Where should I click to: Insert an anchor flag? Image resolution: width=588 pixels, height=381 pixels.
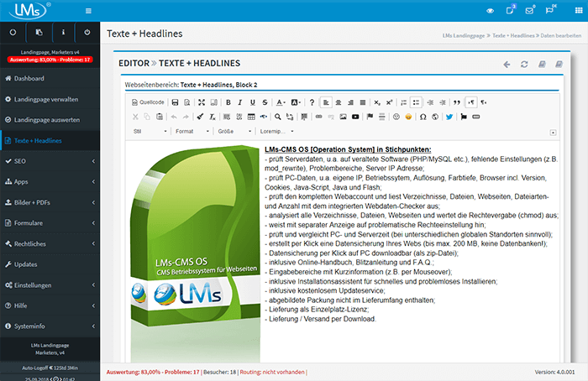pos(370,117)
